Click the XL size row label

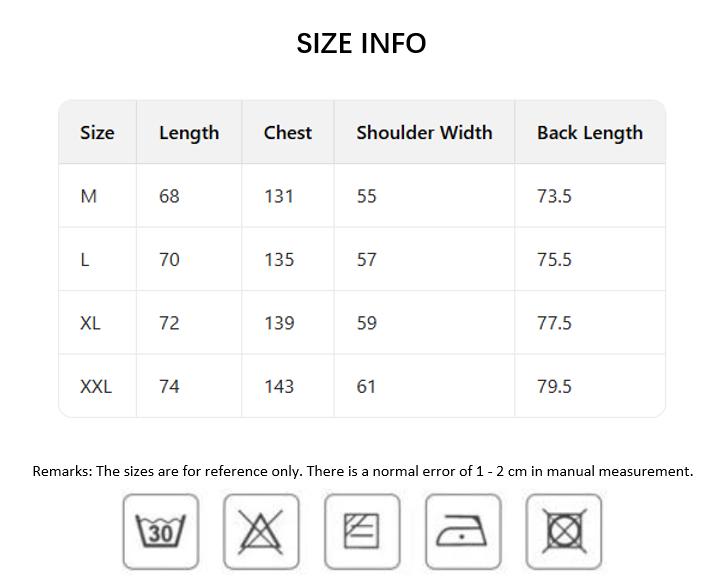point(90,323)
